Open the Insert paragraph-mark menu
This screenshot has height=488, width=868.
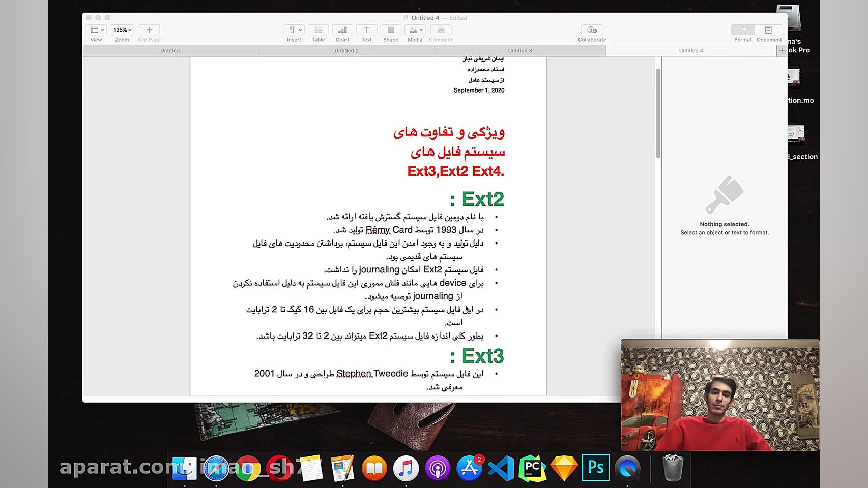click(x=294, y=30)
